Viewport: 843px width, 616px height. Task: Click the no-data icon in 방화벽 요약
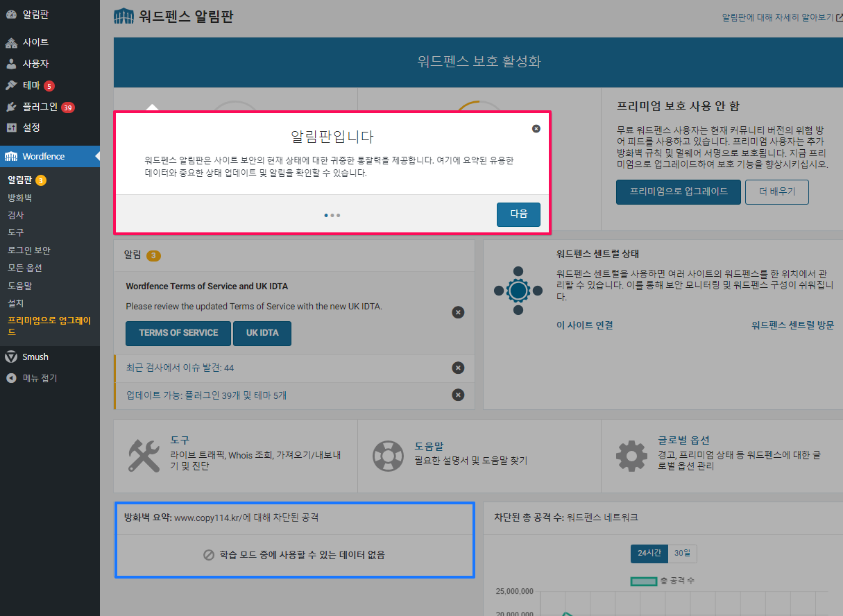(x=209, y=555)
